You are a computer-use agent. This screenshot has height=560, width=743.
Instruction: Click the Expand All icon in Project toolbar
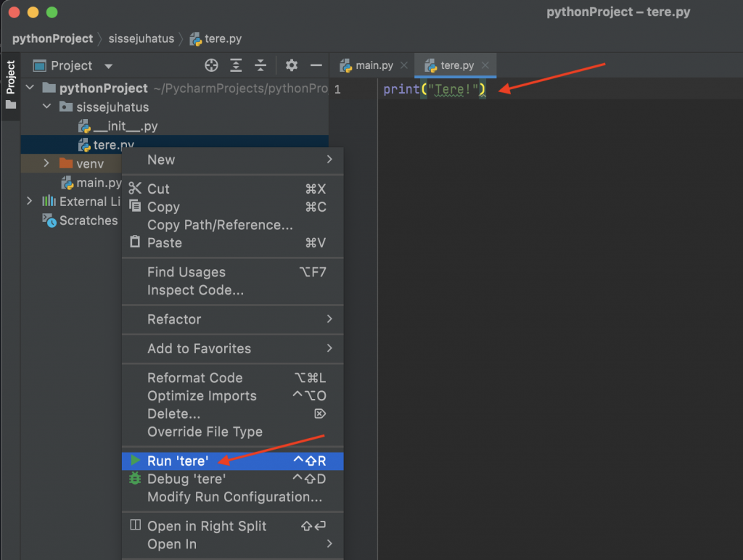pyautogui.click(x=236, y=65)
